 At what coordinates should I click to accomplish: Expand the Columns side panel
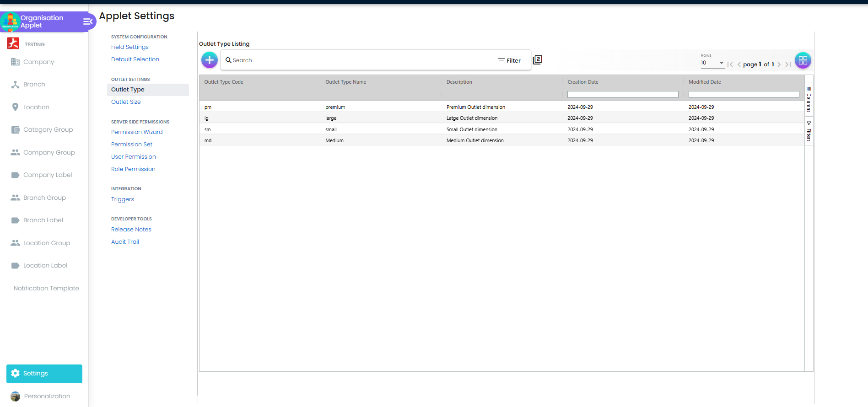click(x=809, y=99)
